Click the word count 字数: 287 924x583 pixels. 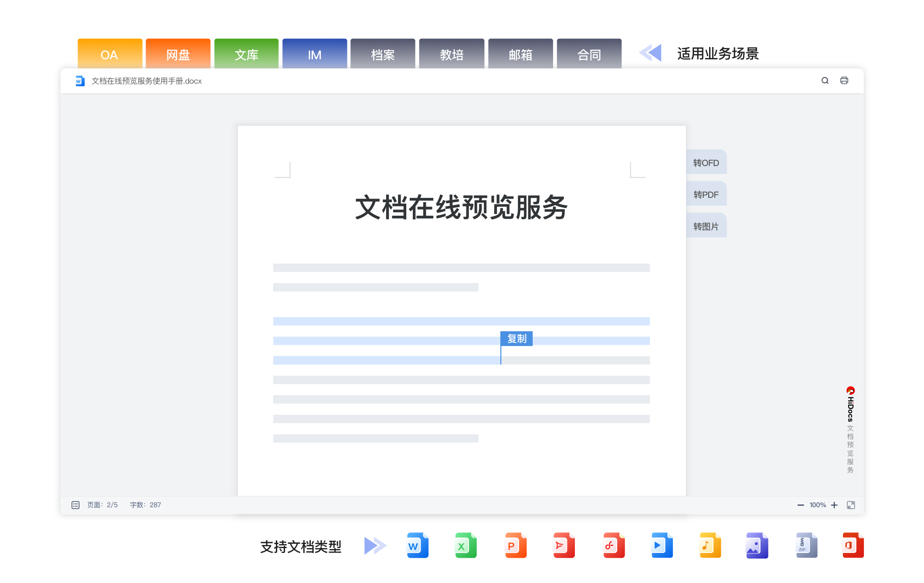click(x=146, y=505)
